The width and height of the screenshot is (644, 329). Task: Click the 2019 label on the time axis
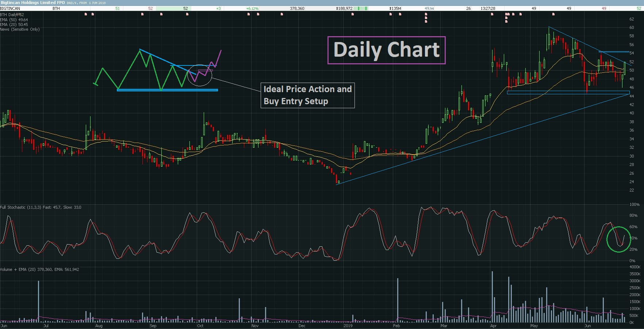(348, 325)
